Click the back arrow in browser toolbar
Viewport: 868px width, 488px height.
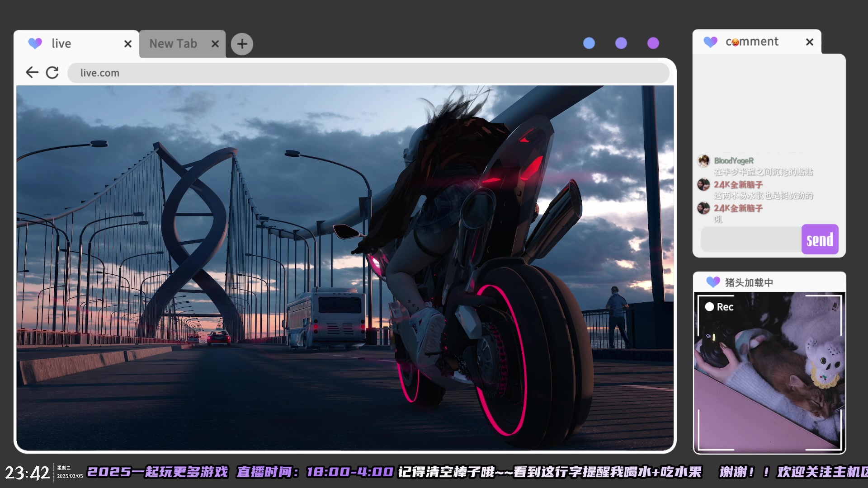32,72
